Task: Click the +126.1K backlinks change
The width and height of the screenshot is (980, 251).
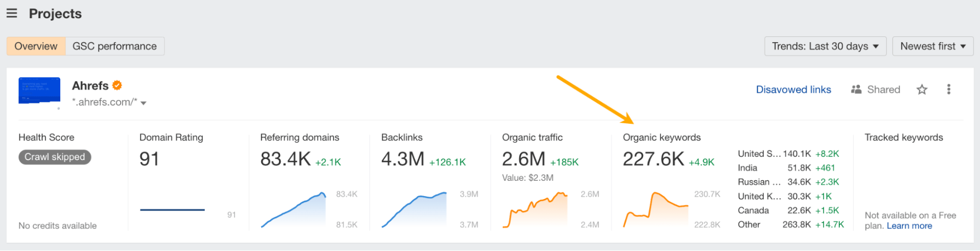Action: [448, 162]
